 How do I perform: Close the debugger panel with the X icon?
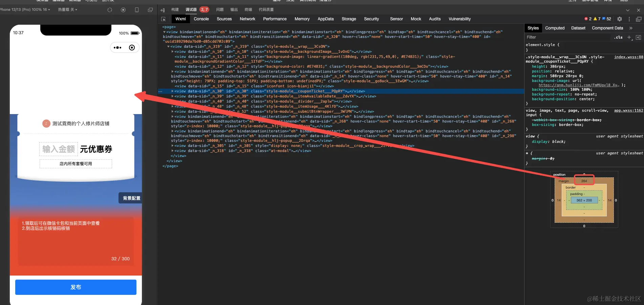pos(639,10)
